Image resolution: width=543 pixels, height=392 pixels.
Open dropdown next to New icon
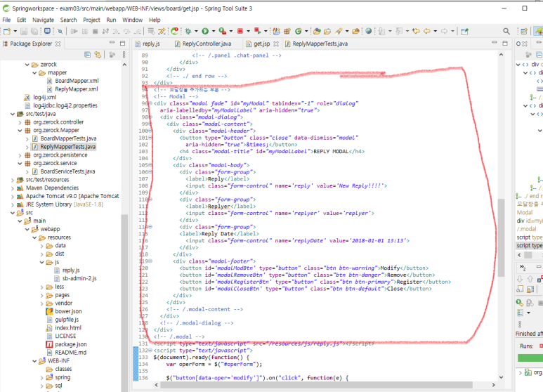tap(15, 31)
